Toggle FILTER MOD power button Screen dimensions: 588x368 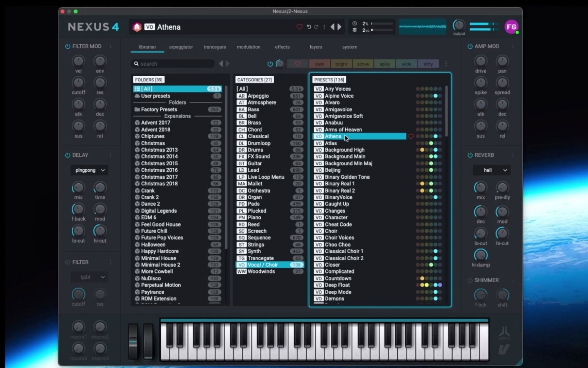pyautogui.click(x=68, y=46)
